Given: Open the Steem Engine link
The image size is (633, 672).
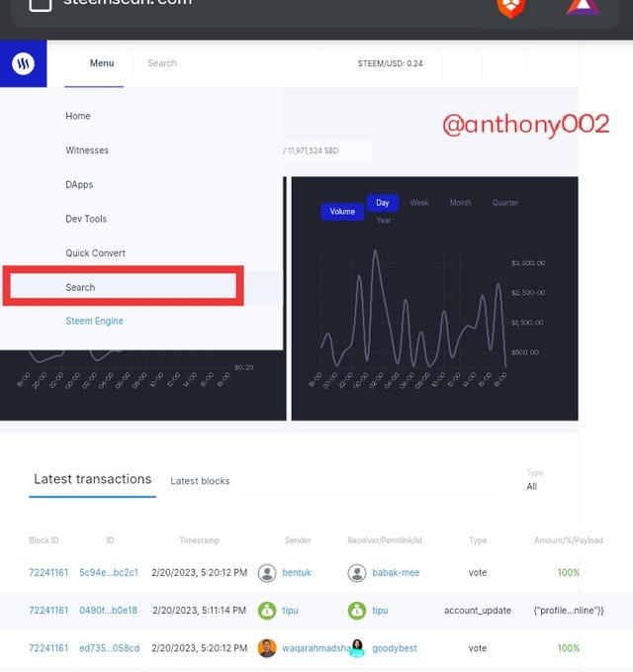Looking at the screenshot, I should [x=94, y=321].
